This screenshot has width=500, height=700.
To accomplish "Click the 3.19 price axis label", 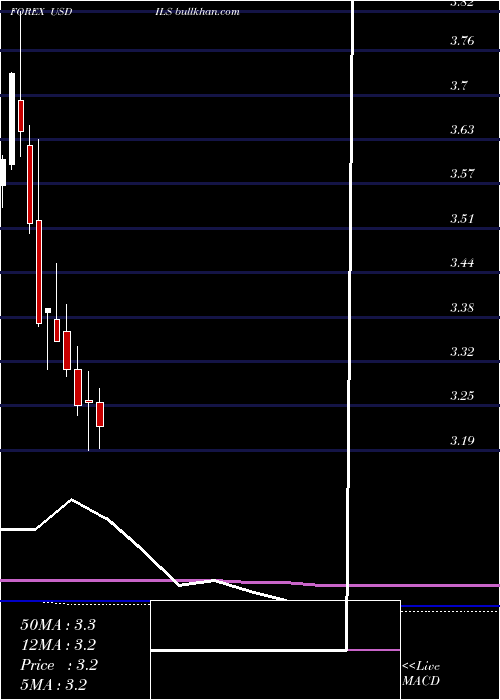I will point(462,441).
